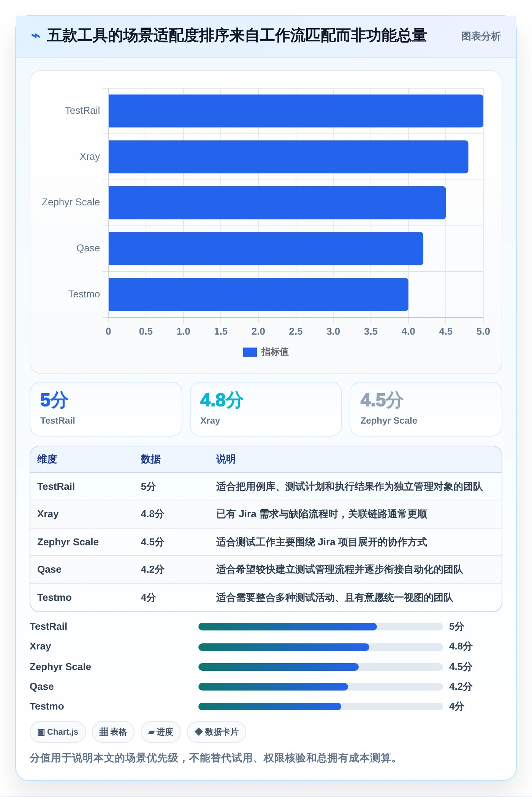The width and height of the screenshot is (532, 797).
Task: Click the 4.2分 table cell
Action: pyautogui.click(x=152, y=569)
